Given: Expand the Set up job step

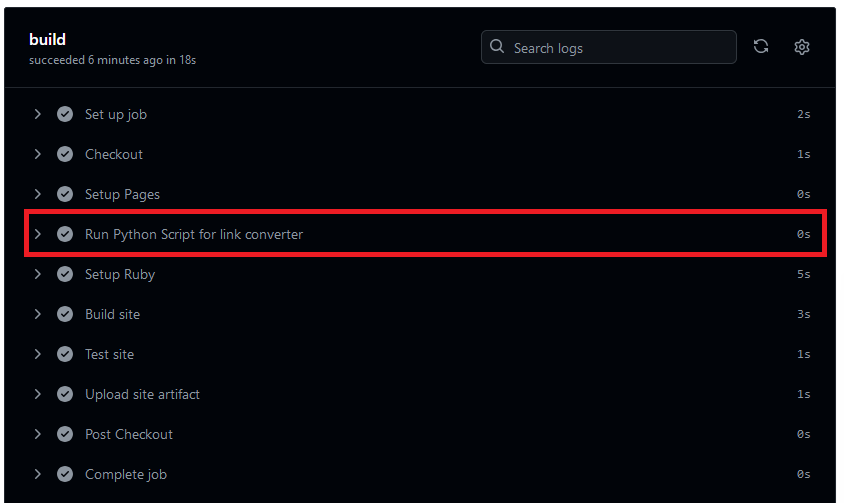Looking at the screenshot, I should pos(37,114).
